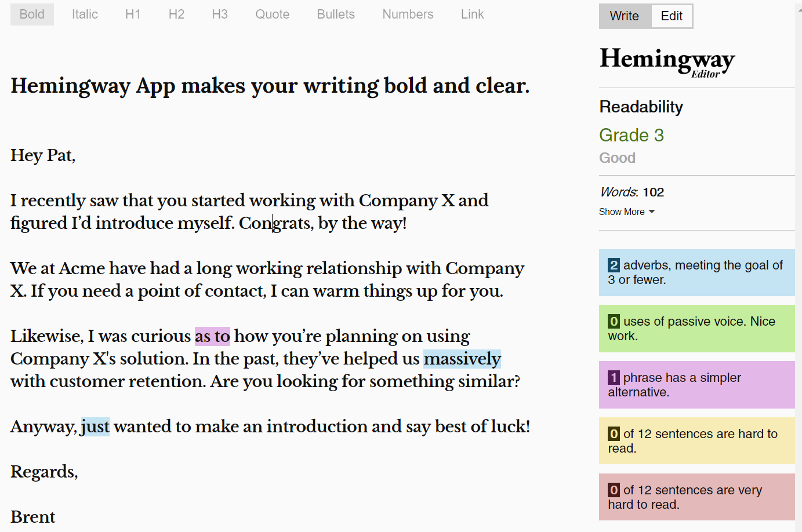The image size is (802, 532).
Task: Switch to Write mode
Action: (x=625, y=16)
